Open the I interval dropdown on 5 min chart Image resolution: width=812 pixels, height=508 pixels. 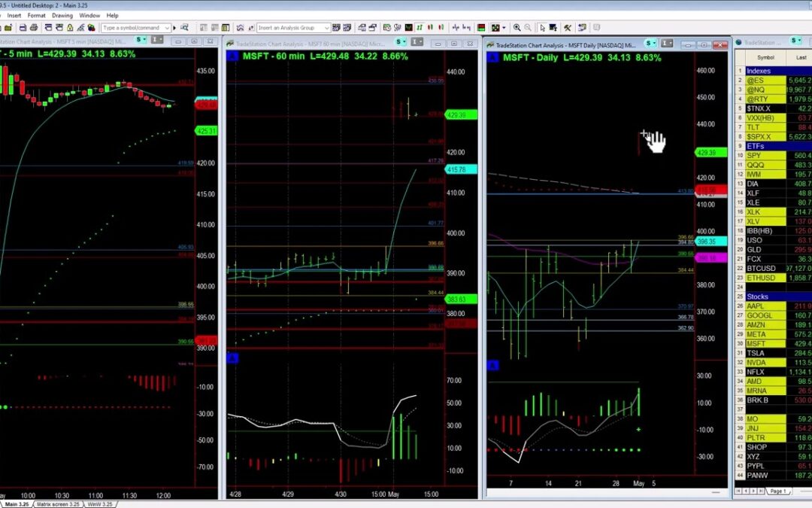(x=157, y=39)
